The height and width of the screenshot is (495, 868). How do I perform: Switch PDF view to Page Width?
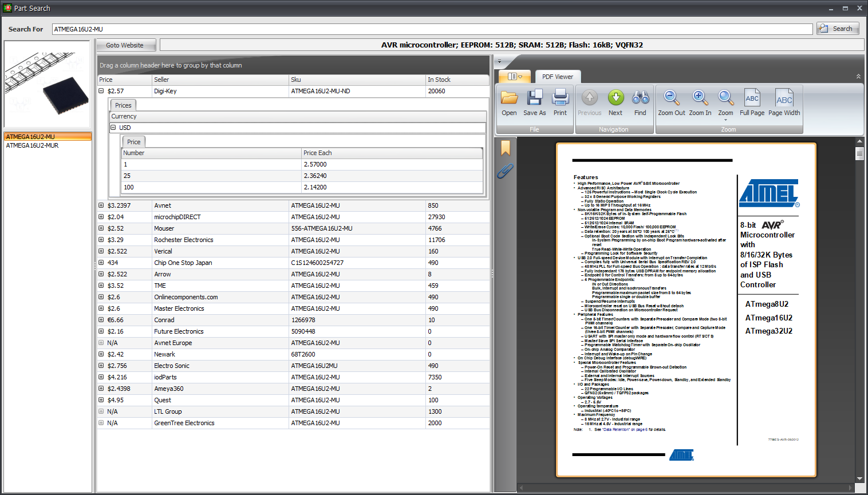pyautogui.click(x=784, y=103)
